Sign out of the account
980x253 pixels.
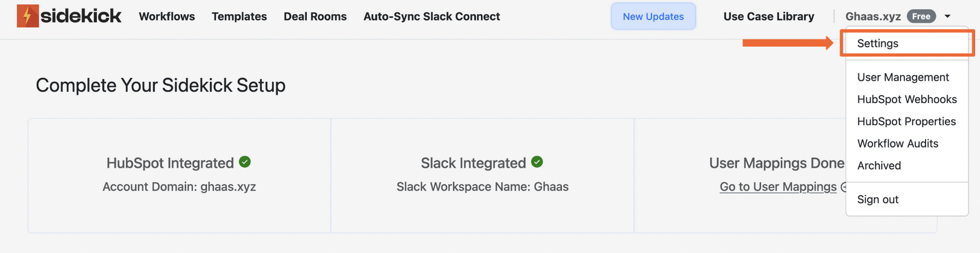pos(877,200)
